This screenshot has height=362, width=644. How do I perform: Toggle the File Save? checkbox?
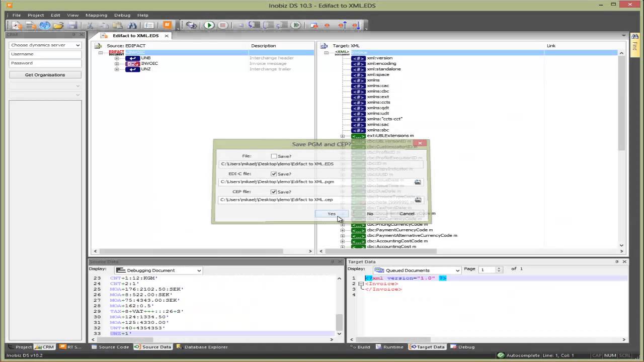[274, 156]
